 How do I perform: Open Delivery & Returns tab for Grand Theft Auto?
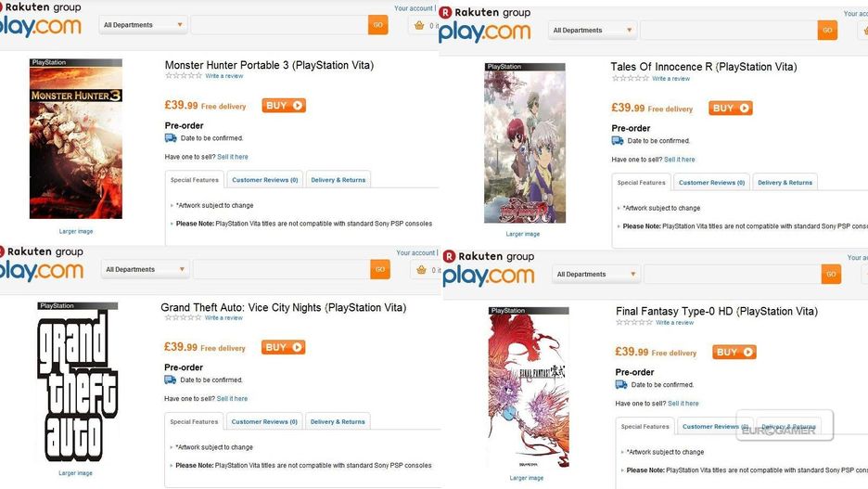[338, 421]
